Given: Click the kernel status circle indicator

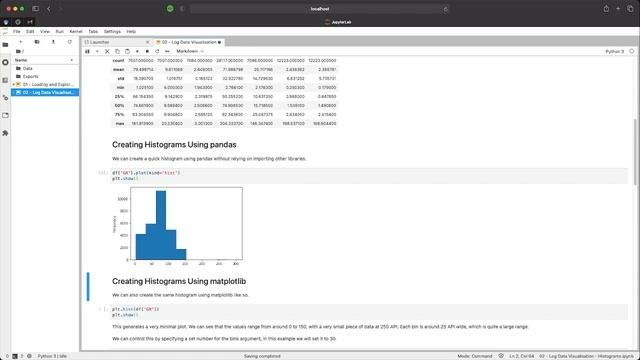Looking at the screenshot, I should pyautogui.click(x=631, y=51).
